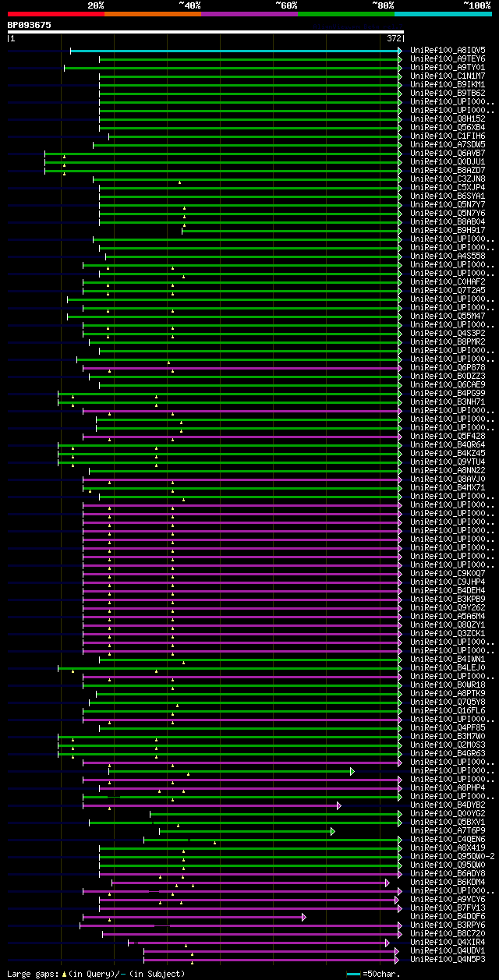The image size is (499, 980).
Task: Select the UniRef100_B4PG99 link
Action: 448,393
